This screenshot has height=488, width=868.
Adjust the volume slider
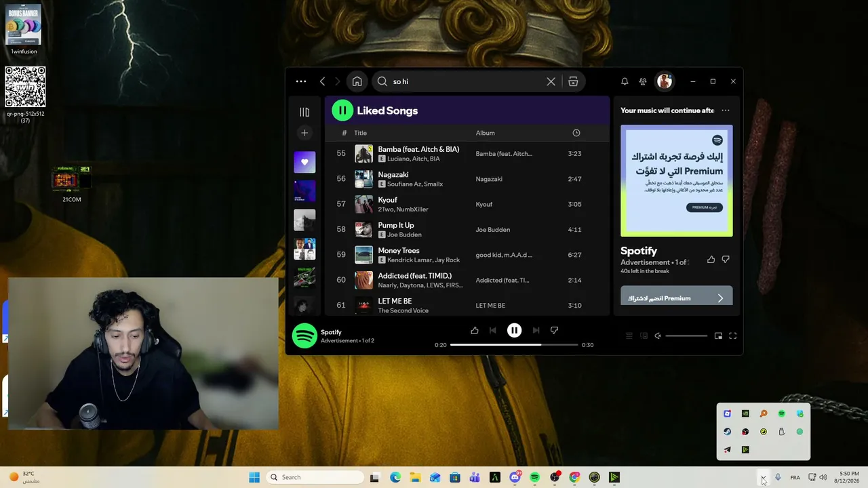coord(686,335)
